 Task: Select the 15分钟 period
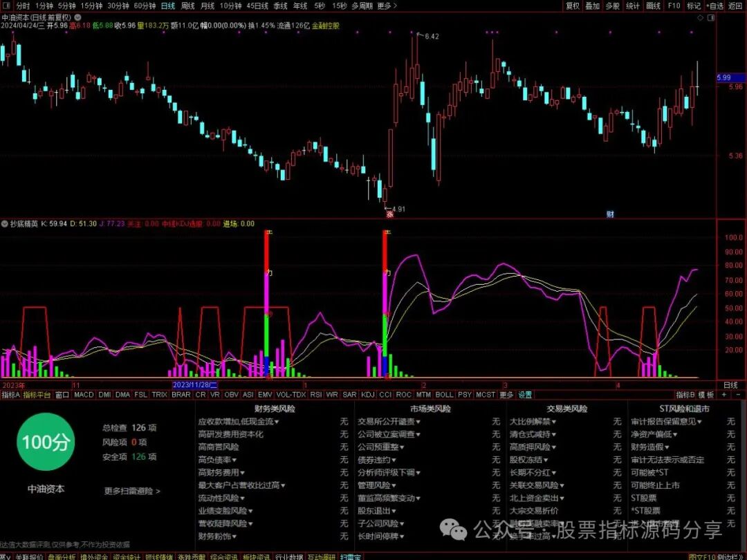(x=91, y=6)
